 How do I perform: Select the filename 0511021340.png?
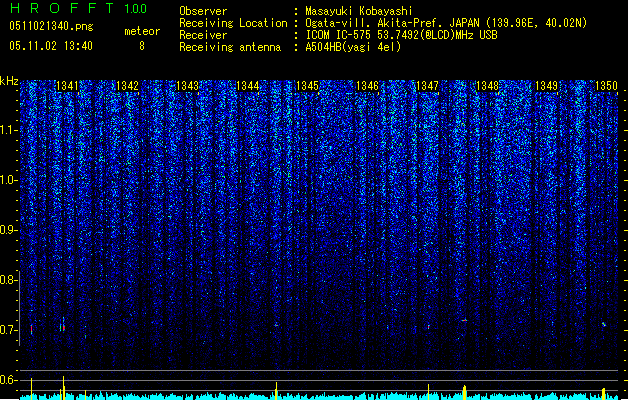pyautogui.click(x=51, y=26)
